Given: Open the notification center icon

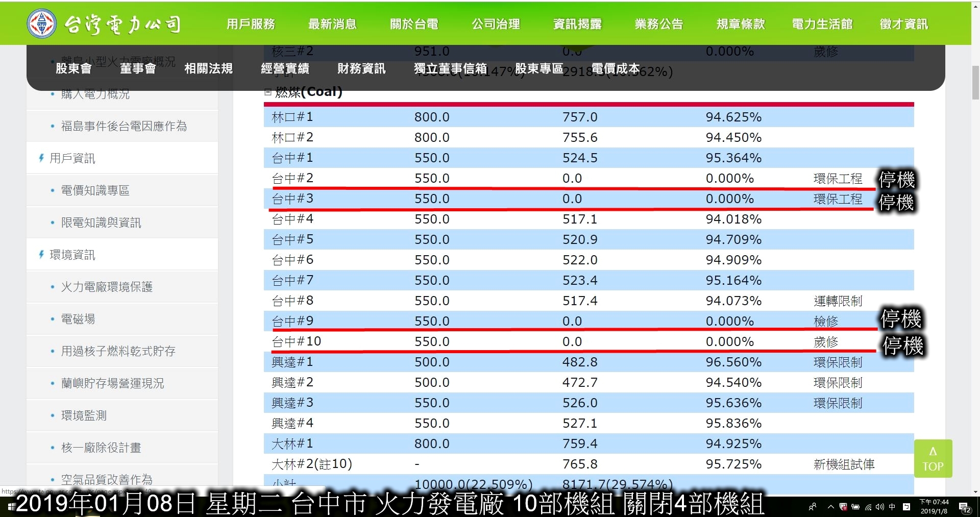Looking at the screenshot, I should (x=965, y=507).
